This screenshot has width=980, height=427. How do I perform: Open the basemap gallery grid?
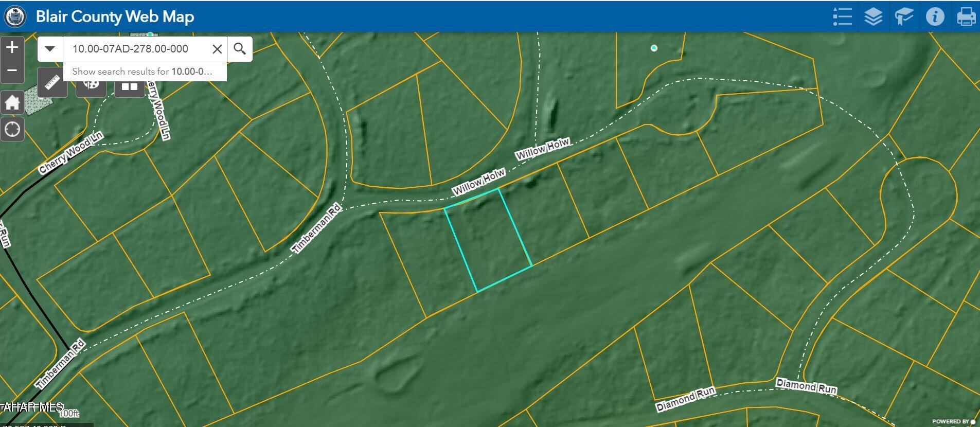[129, 86]
